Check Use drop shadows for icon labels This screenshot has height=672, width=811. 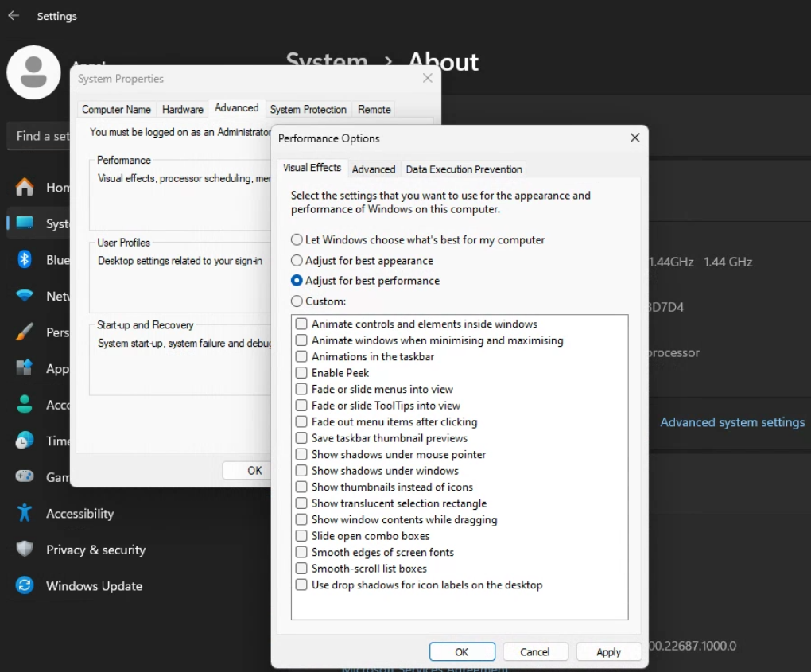pyautogui.click(x=301, y=585)
